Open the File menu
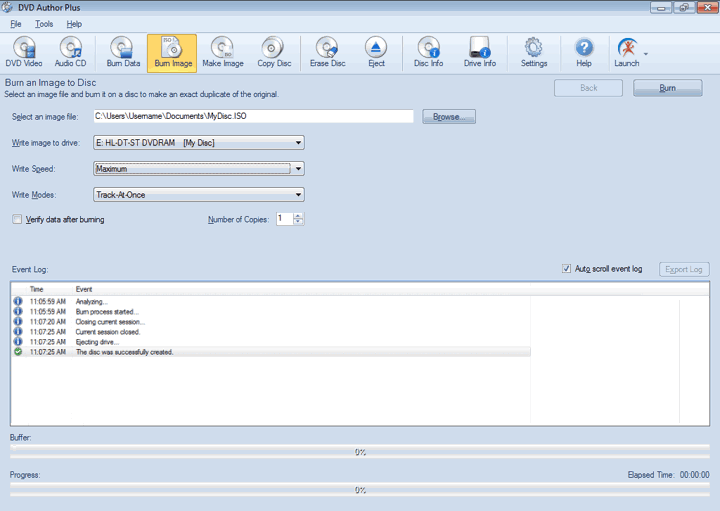Screen dimensions: 720x511 tap(16, 24)
